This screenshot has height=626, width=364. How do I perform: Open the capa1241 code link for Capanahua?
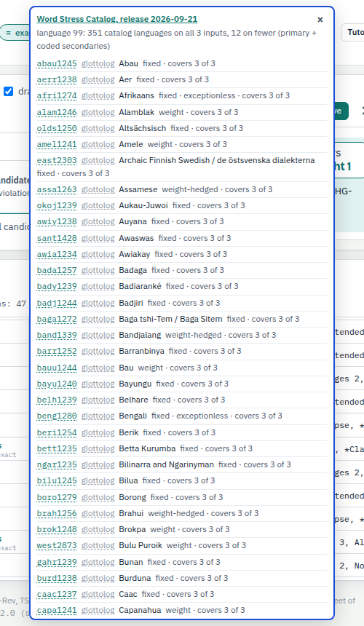57,609
